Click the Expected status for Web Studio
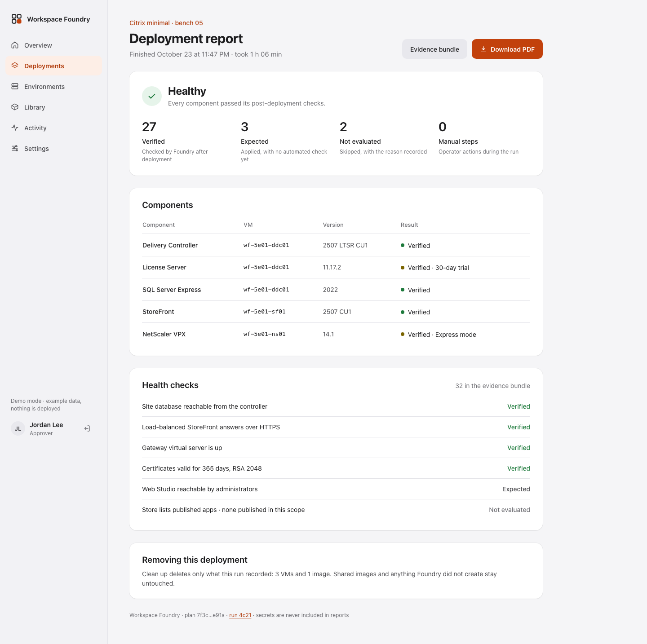 click(x=516, y=489)
